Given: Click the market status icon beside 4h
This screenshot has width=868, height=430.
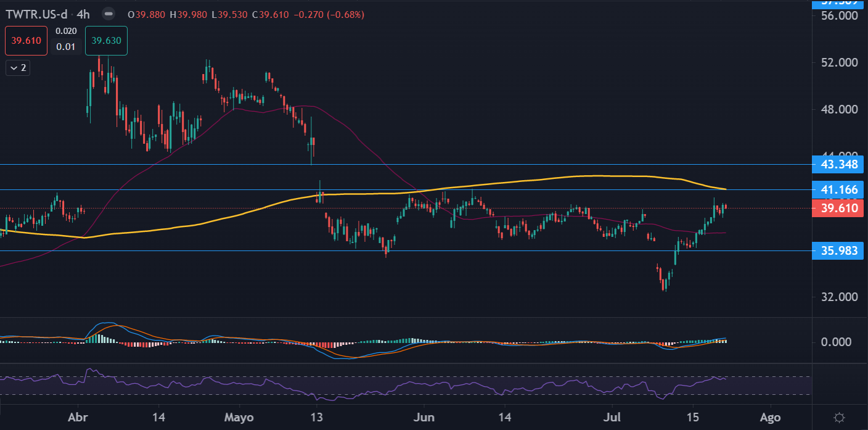Looking at the screenshot, I should click(108, 14).
